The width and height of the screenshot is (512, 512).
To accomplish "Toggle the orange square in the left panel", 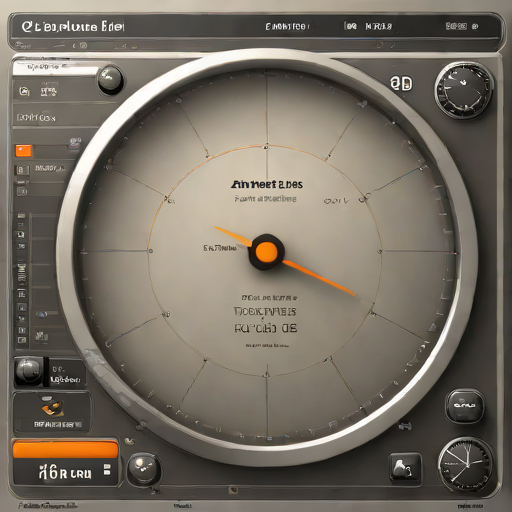I will (x=24, y=151).
